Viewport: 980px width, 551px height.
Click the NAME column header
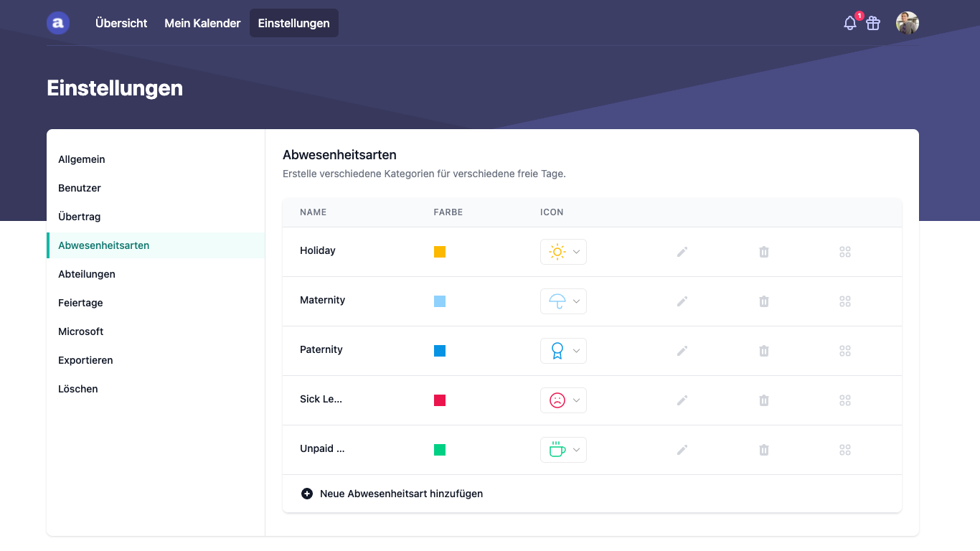tap(314, 212)
